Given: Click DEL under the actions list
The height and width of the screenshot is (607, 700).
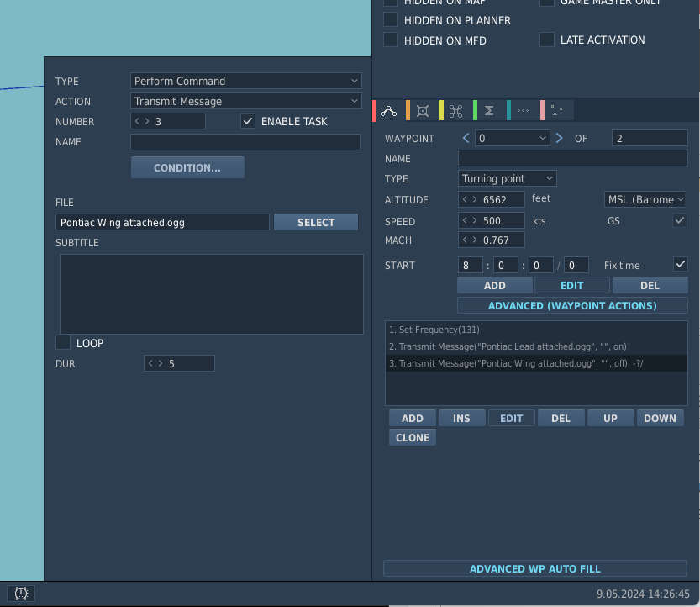Looking at the screenshot, I should (561, 418).
